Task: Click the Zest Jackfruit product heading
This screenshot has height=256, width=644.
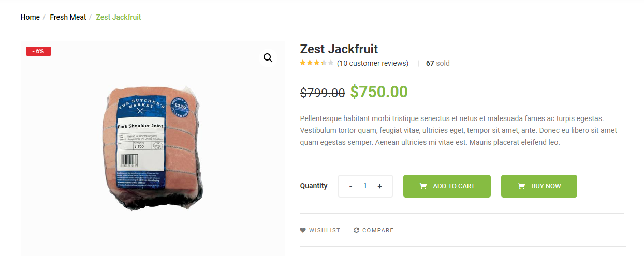Action: point(339,49)
